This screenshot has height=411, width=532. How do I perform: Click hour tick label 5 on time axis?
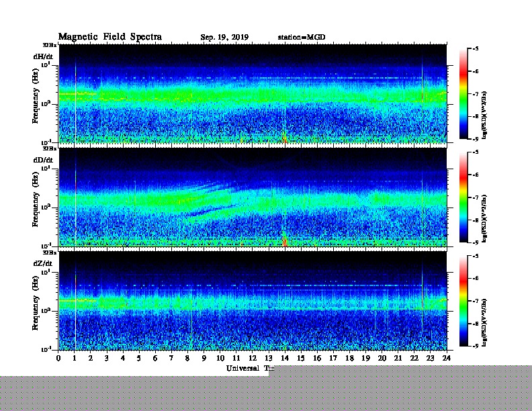(139, 358)
